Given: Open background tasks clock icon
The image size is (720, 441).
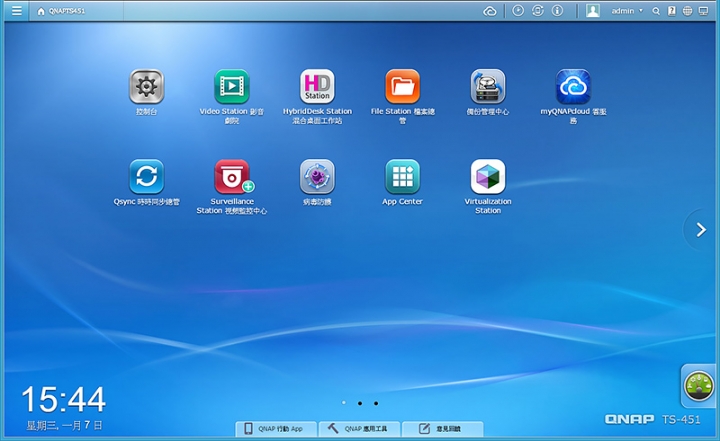Looking at the screenshot, I should (x=518, y=11).
